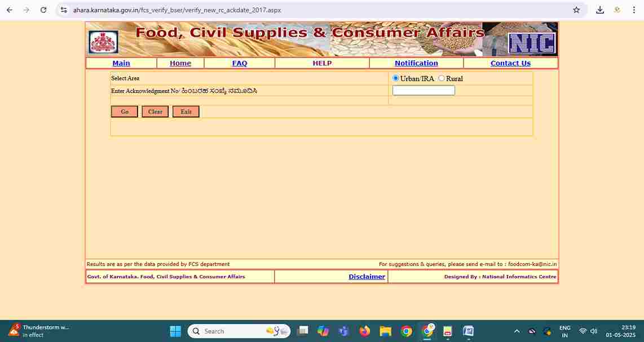This screenshot has height=342, width=644.
Task: Reload the page with the refresh icon
Action: pyautogui.click(x=43, y=10)
